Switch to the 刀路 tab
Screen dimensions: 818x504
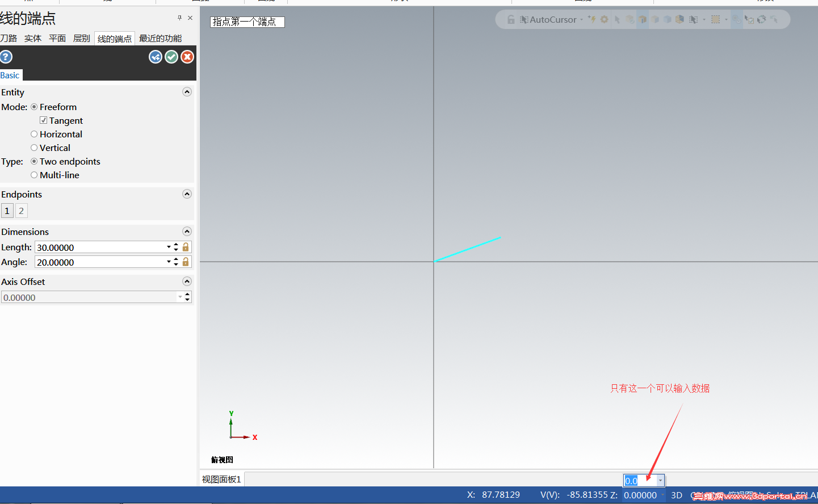9,38
